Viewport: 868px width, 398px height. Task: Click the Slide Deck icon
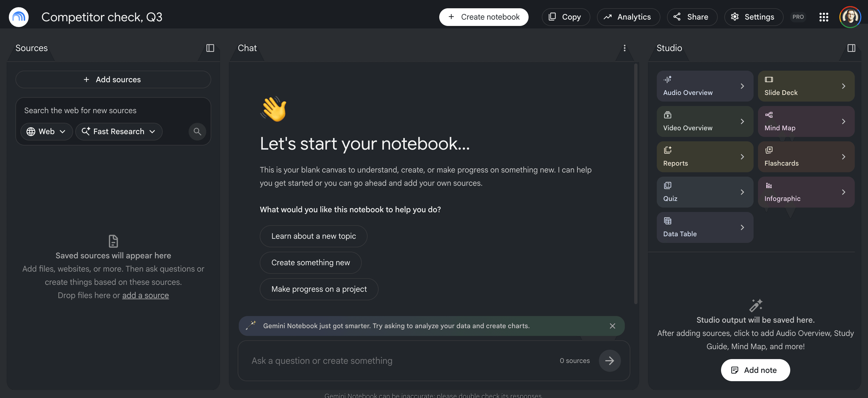click(x=768, y=79)
